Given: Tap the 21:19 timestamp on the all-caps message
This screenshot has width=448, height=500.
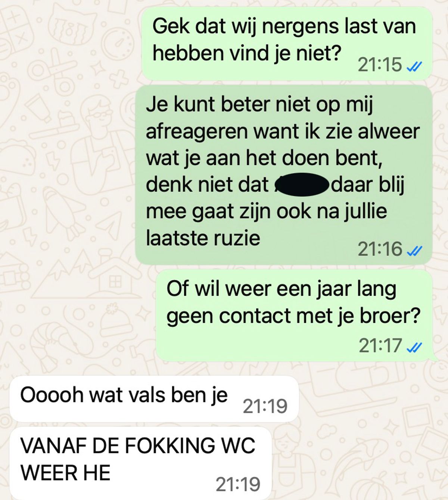Looking at the screenshot, I should point(238,485).
